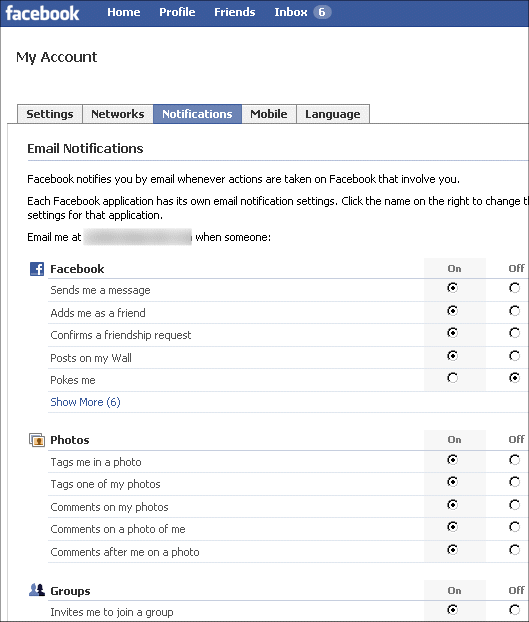Viewport: 529px width, 622px height.
Task: Click the facebook logo
Action: pos(42,13)
